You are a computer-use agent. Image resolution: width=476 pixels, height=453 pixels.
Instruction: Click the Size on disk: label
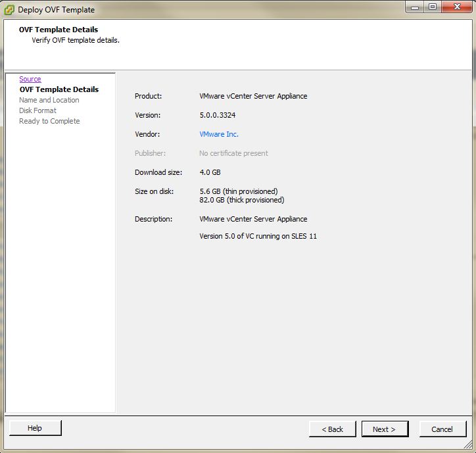coord(155,191)
